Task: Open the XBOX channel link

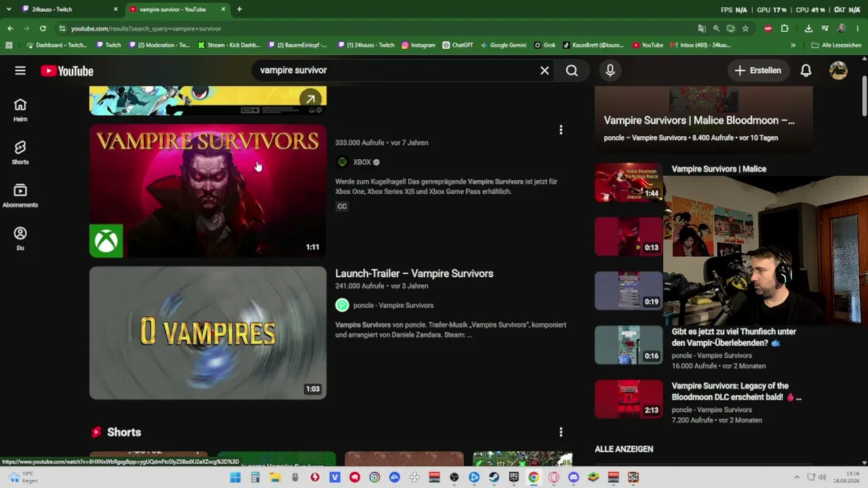Action: (x=362, y=162)
